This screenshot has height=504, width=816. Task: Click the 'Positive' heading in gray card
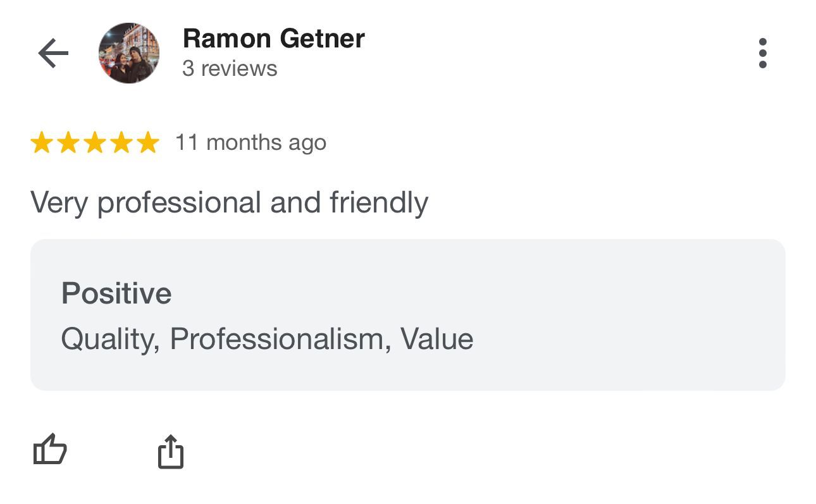116,294
